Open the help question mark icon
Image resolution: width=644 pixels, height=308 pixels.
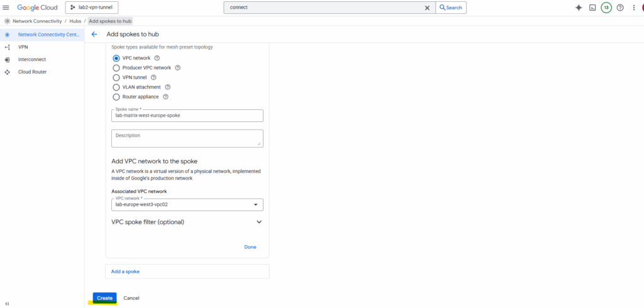pyautogui.click(x=620, y=8)
